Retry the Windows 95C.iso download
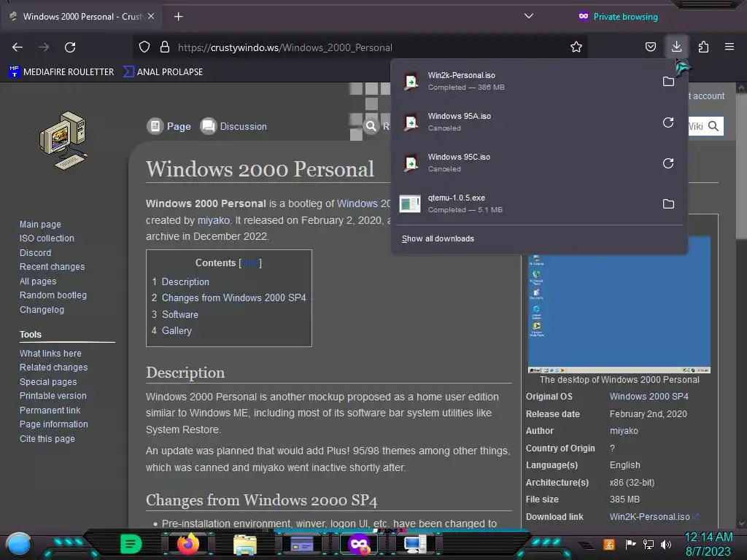The image size is (747, 560). (668, 163)
